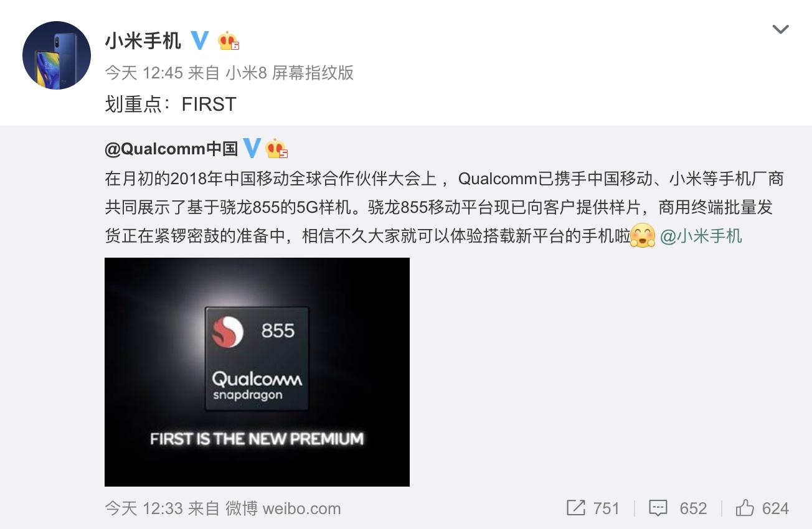Screen dimensions: 812x529
Task: Open the @小米手机 mention in the repost
Action: (x=701, y=236)
